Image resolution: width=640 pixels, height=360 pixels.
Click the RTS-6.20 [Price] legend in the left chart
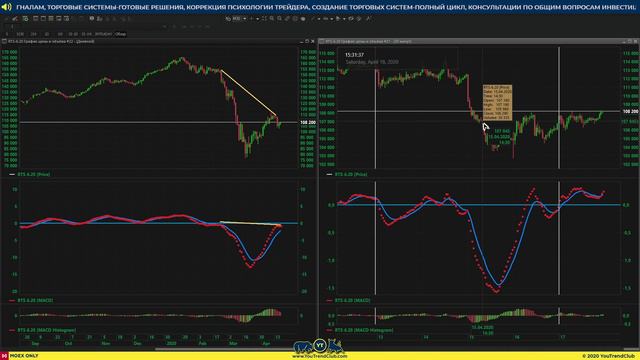[x=33, y=174]
